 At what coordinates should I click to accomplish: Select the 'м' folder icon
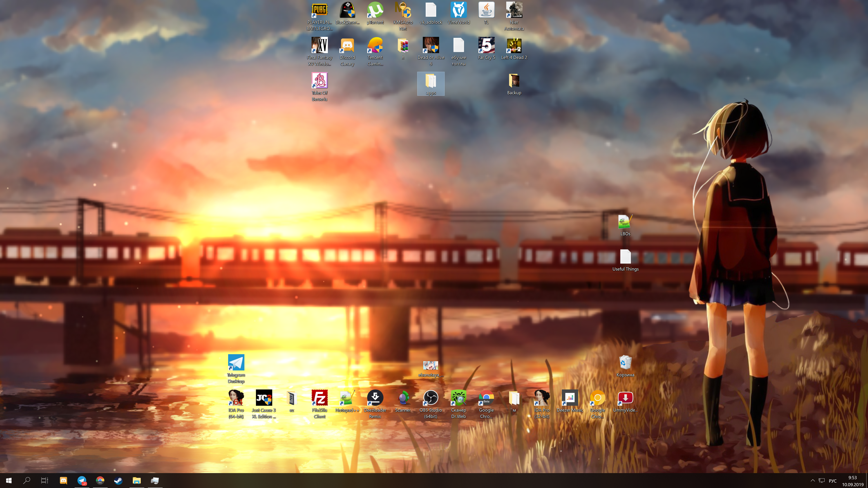coord(514,401)
